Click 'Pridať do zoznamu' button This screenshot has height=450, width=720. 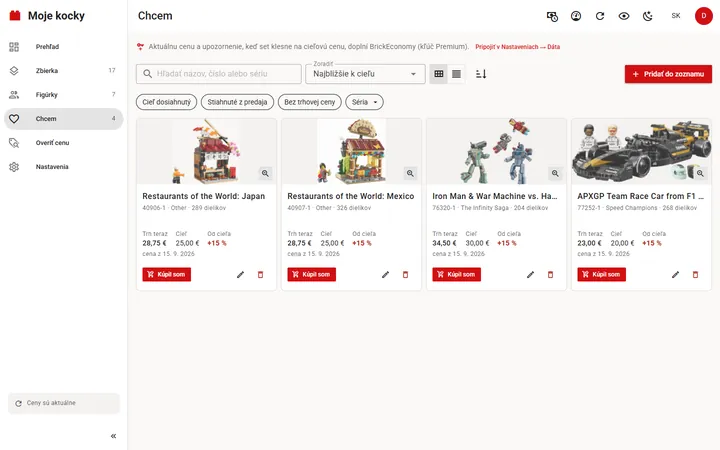coord(668,74)
